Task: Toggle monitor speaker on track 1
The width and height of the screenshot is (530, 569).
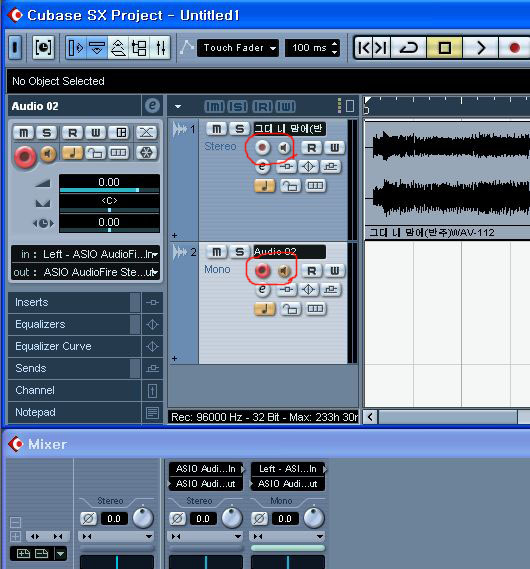Action: point(285,147)
